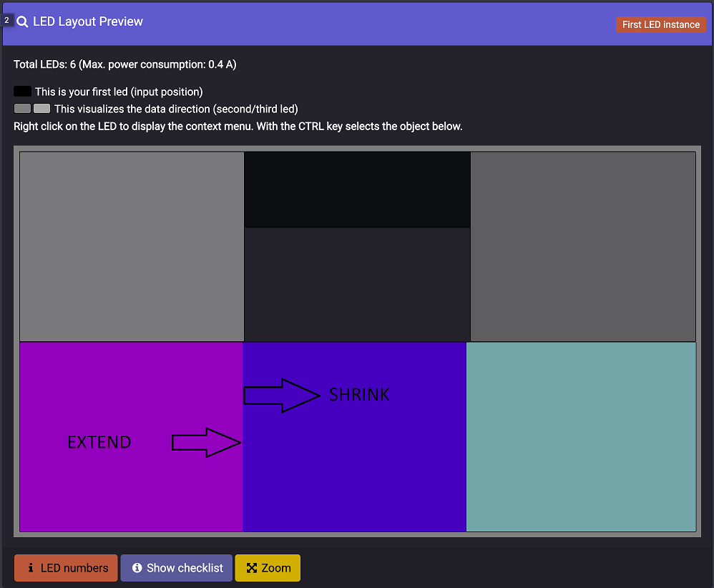Click the small badge numbered 2
This screenshot has width=714, height=588.
(x=7, y=21)
